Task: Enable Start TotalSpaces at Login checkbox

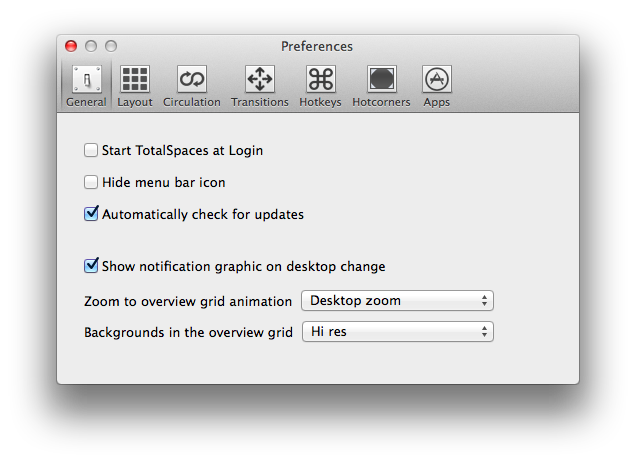Action: 92,151
